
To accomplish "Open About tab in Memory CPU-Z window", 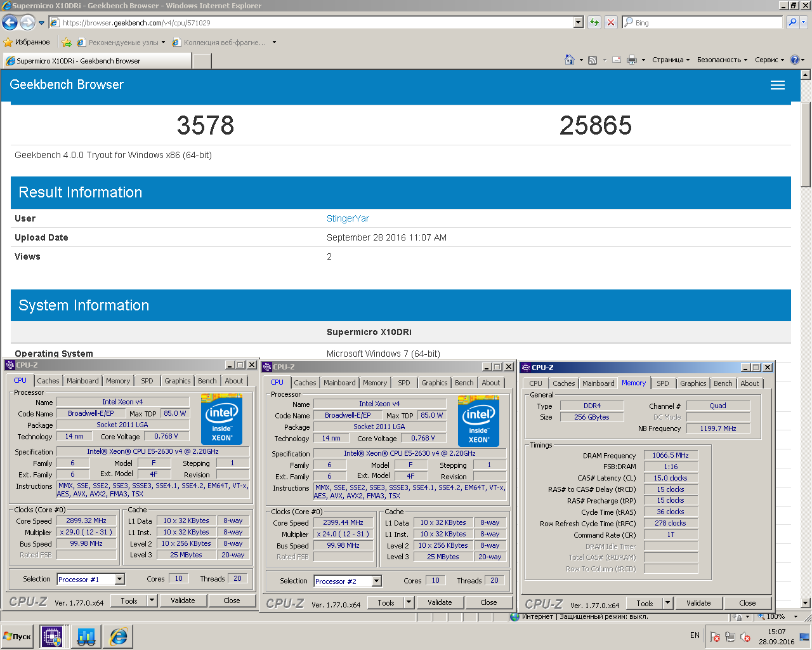I will [749, 383].
